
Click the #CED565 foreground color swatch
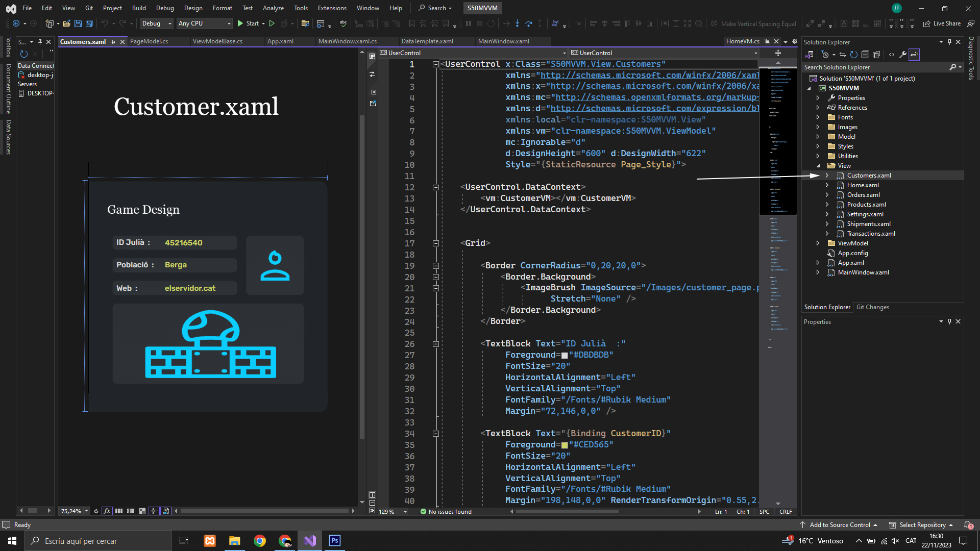(565, 445)
